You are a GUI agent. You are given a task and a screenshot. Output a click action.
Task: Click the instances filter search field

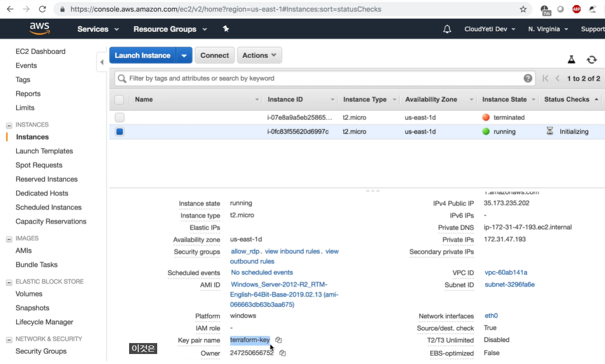tap(324, 78)
